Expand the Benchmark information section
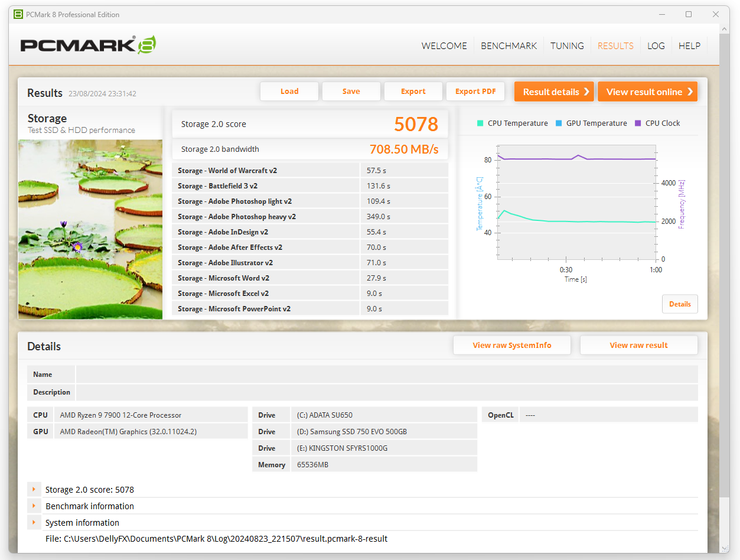Image resolution: width=740 pixels, height=560 pixels. (34, 506)
